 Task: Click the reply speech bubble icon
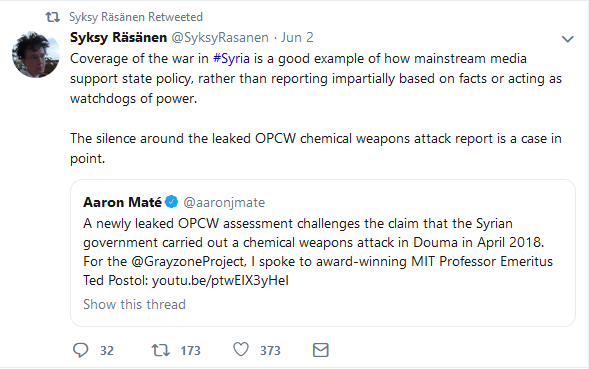point(80,350)
